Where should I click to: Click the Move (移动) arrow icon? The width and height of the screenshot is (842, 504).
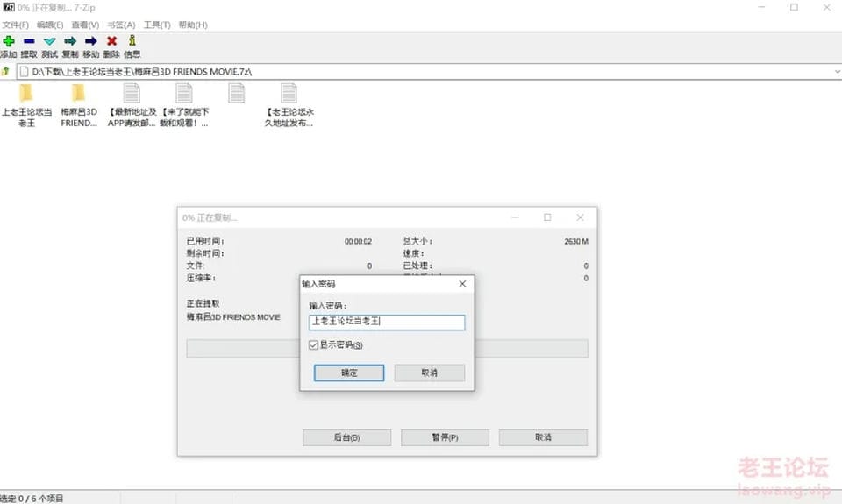click(90, 41)
